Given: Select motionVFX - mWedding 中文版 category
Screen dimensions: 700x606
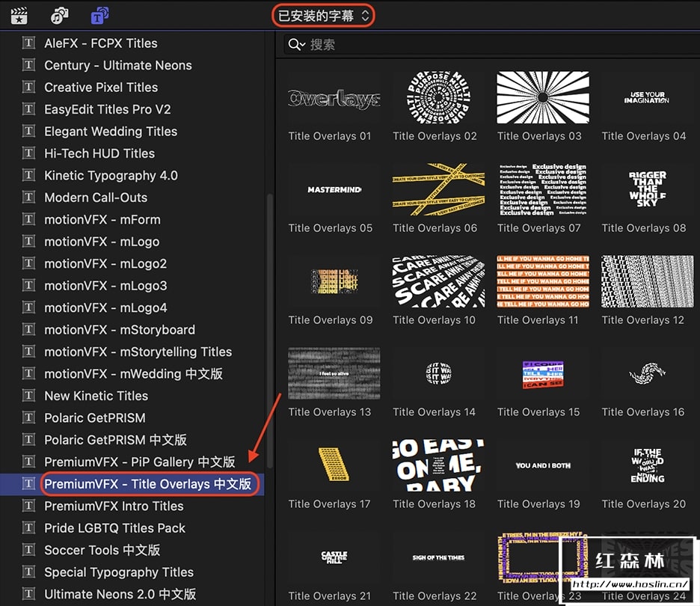Looking at the screenshot, I should [x=134, y=374].
